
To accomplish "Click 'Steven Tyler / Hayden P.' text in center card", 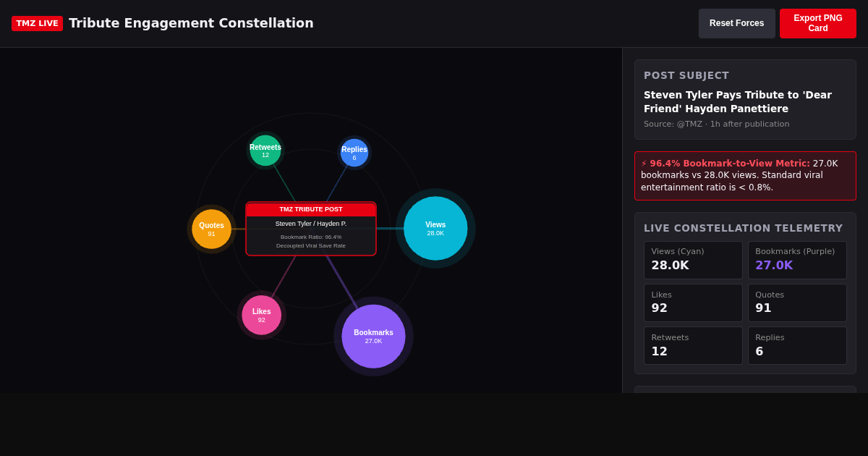I will pos(311,224).
